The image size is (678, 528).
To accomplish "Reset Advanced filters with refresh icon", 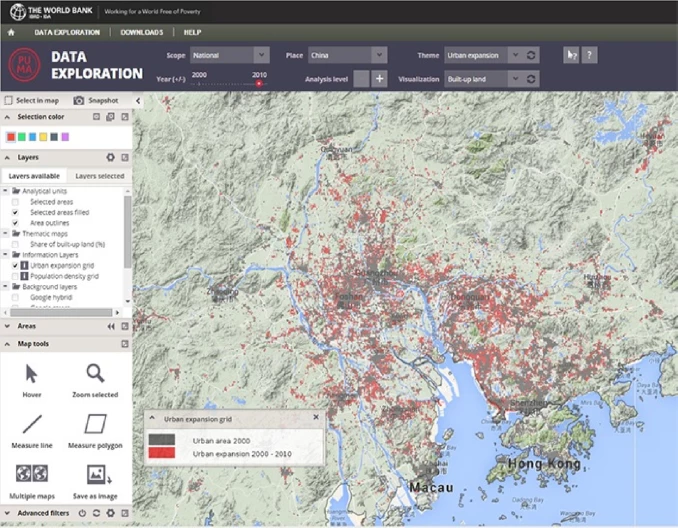I will tap(96, 513).
